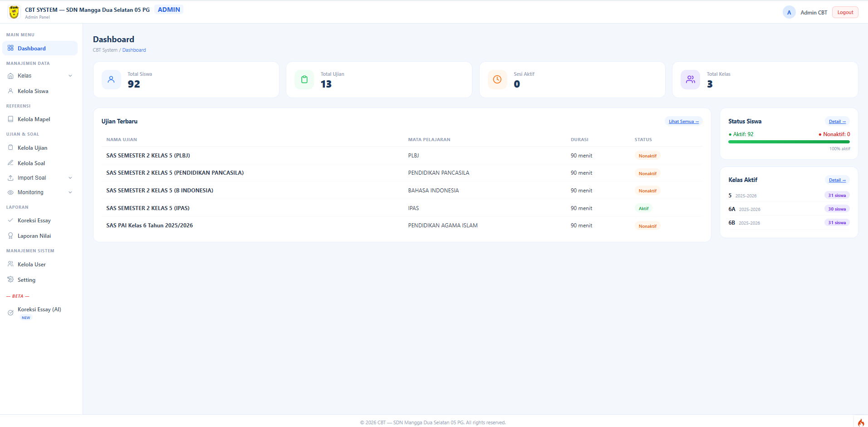This screenshot has width=868, height=427.
Task: Select Kelola User in Manajemen Sistem
Action: click(40, 264)
